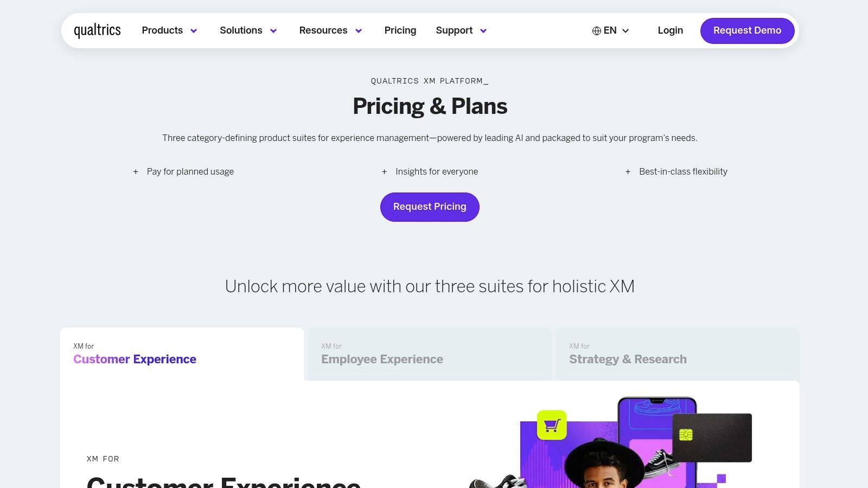Click the yellow shopping cart icon

tap(552, 425)
